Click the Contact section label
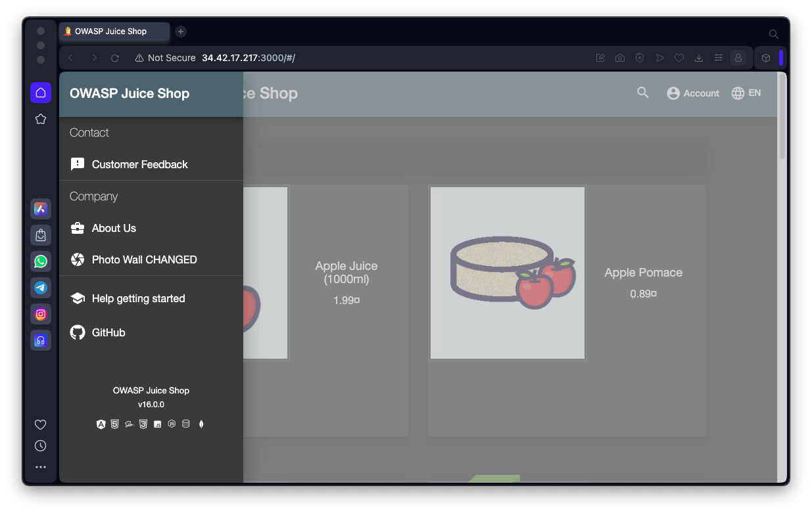 pyautogui.click(x=89, y=133)
